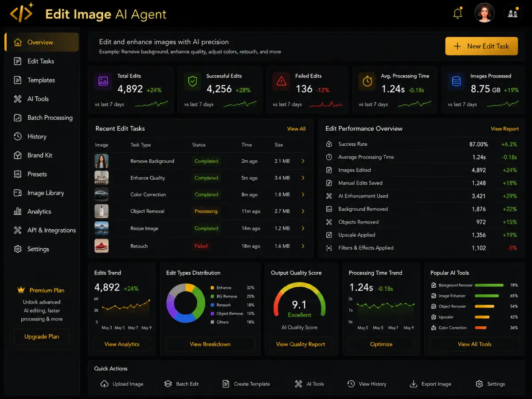532x399 pixels.
Task: Click the BG Remove green legend swatch
Action: 212,296
